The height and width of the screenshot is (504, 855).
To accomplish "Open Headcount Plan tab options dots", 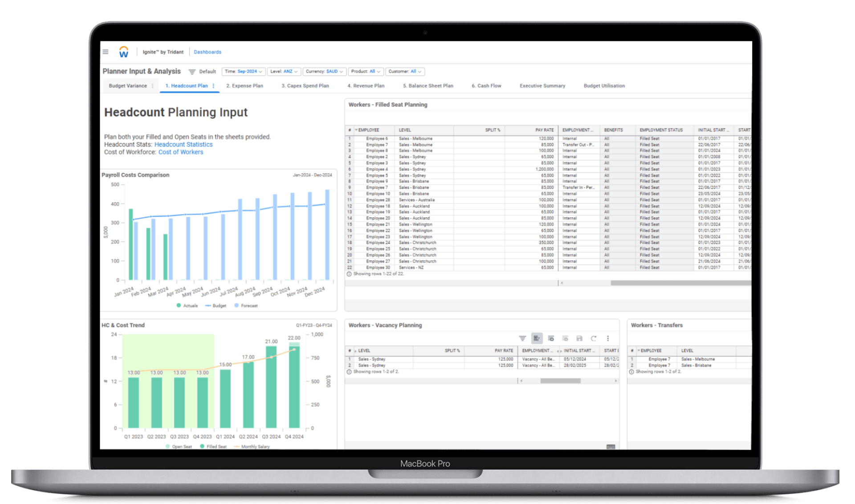I will pos(214,86).
